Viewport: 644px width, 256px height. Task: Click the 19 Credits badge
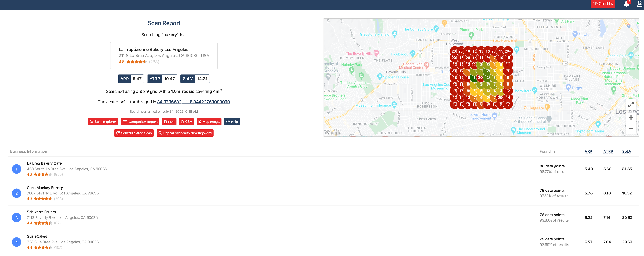pos(603,4)
